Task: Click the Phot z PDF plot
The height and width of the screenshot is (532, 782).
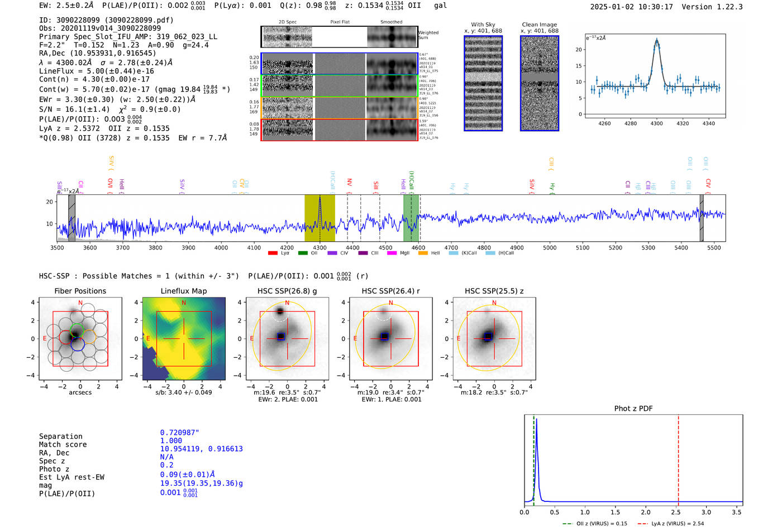Action: (633, 461)
